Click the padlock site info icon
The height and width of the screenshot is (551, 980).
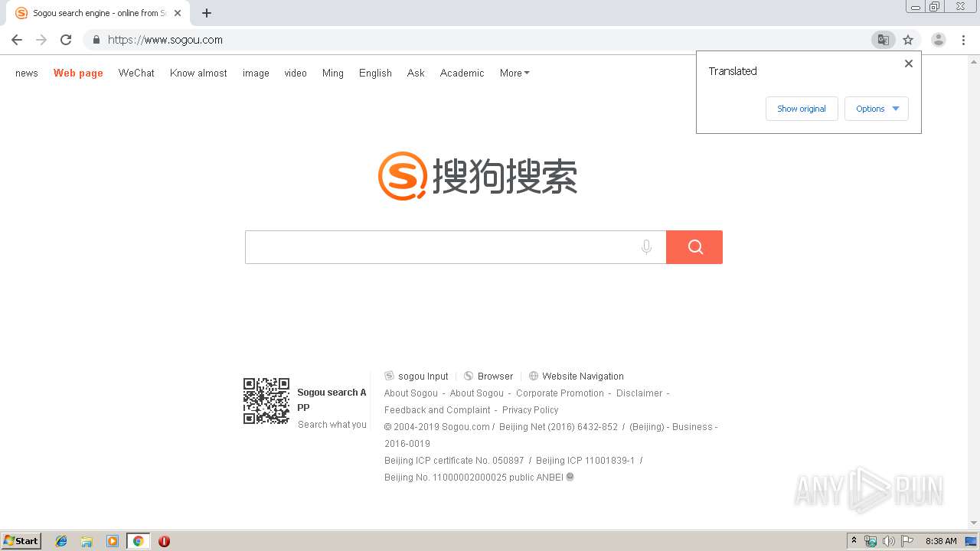[96, 40]
